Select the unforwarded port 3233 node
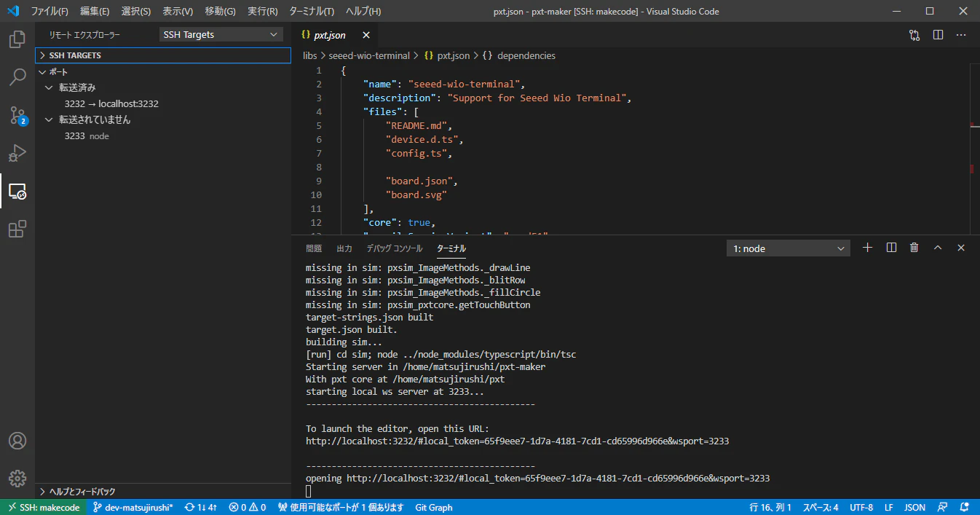 [x=163, y=135]
